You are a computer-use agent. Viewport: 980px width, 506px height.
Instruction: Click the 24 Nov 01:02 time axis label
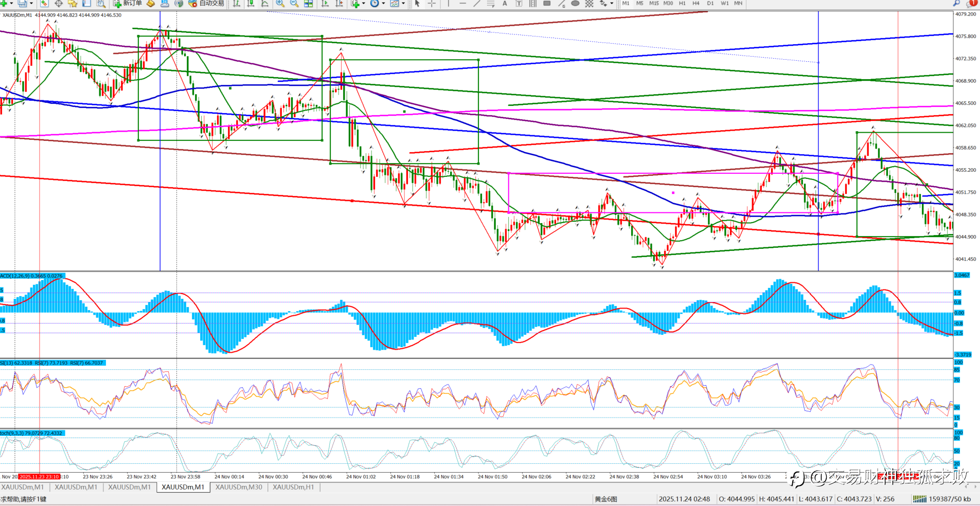pos(361,477)
